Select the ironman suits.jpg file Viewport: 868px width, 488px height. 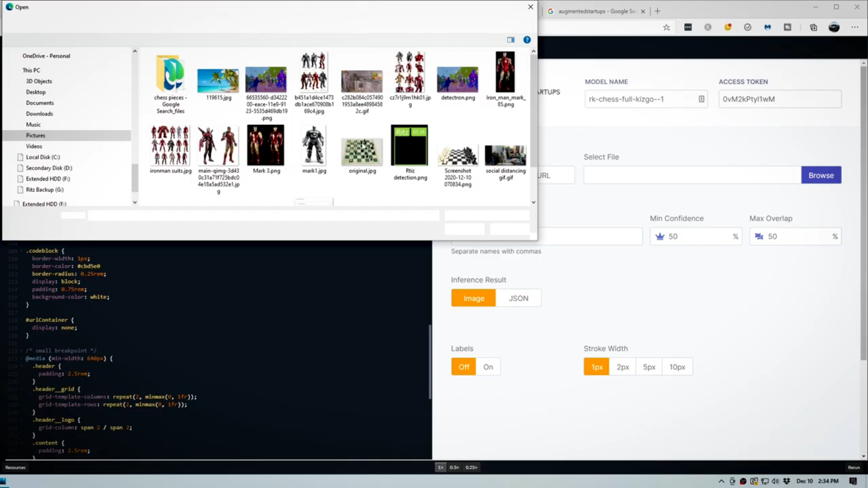[170, 150]
